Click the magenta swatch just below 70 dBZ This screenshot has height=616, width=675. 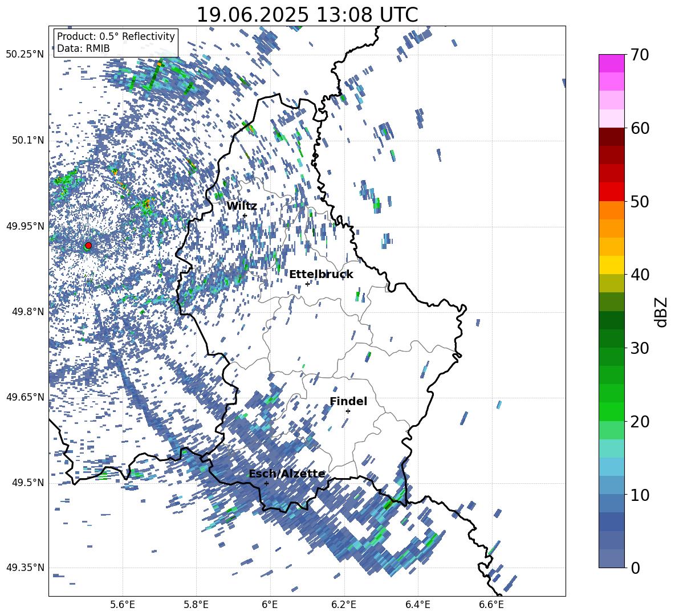[611, 63]
